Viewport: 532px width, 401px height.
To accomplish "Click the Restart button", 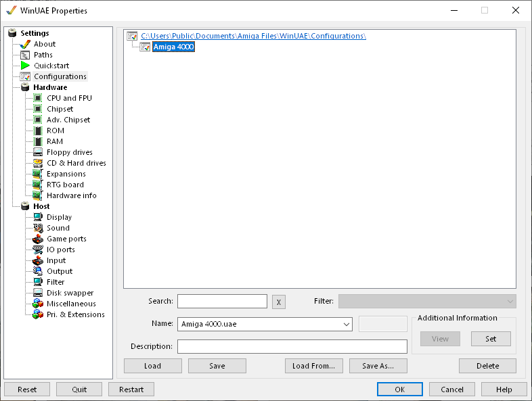I will [131, 390].
